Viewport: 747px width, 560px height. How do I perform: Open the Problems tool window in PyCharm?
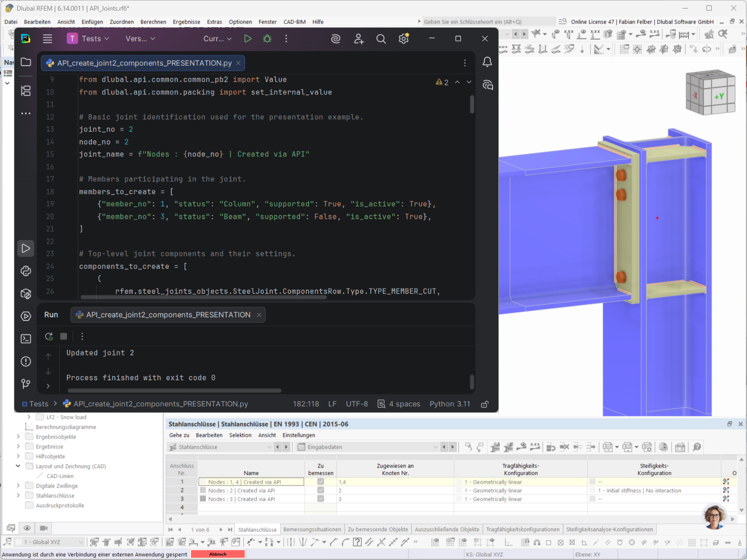(x=26, y=362)
